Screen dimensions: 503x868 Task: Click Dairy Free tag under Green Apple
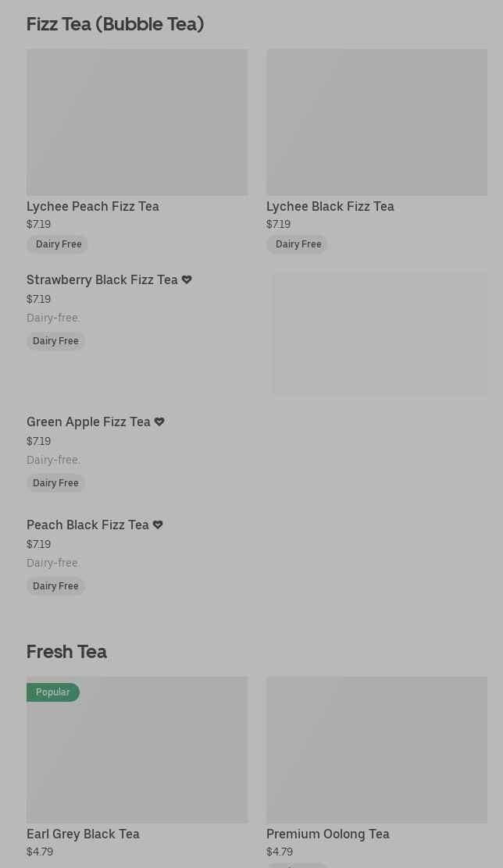click(55, 483)
